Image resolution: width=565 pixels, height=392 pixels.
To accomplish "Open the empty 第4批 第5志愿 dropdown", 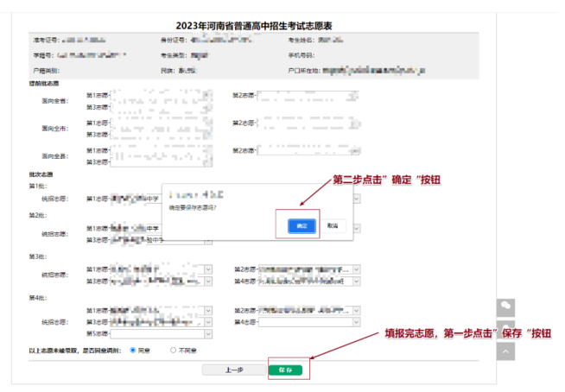I will point(161,333).
